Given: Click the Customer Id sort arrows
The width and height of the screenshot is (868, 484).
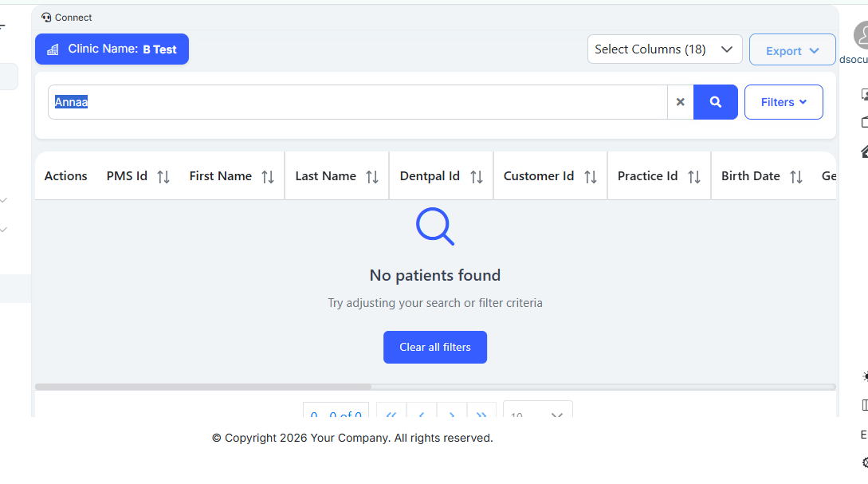Looking at the screenshot, I should pyautogui.click(x=591, y=177).
